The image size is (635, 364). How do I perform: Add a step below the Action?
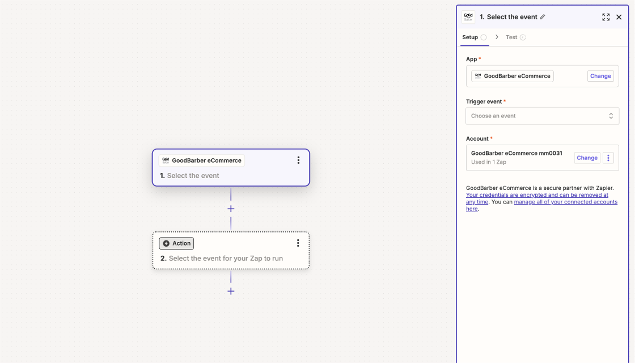pos(231,291)
